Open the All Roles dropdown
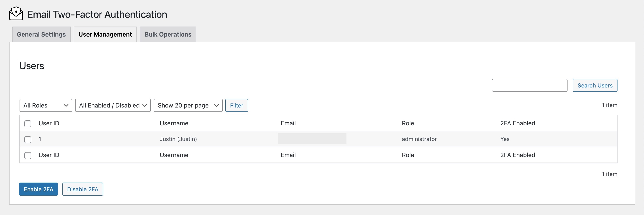 click(45, 105)
